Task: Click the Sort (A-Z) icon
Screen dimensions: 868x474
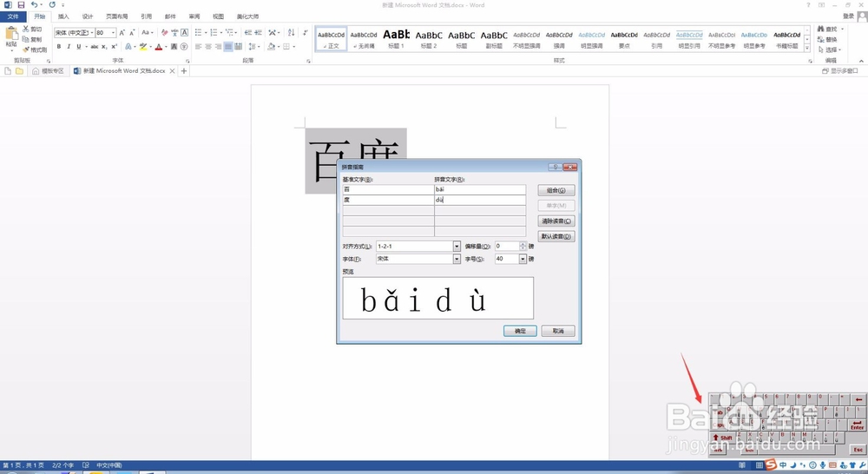Action: [x=291, y=33]
